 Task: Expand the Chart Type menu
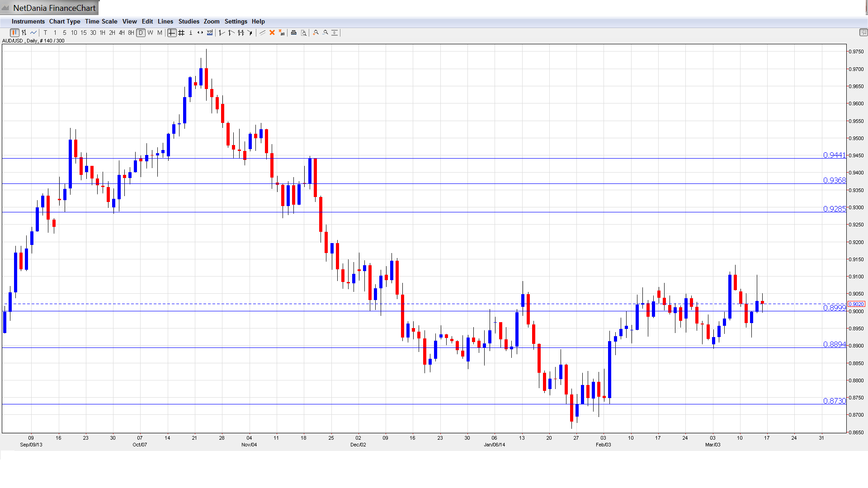point(65,21)
